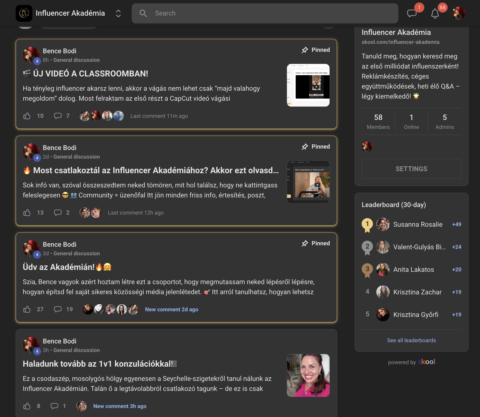
Task: Click the profile avatar in top bar
Action: pos(458,13)
